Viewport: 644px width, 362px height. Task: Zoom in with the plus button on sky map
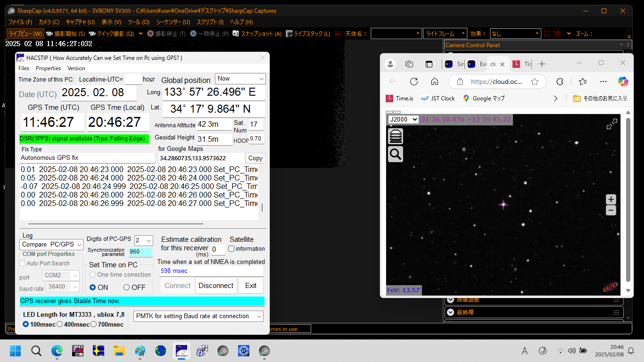(x=611, y=199)
